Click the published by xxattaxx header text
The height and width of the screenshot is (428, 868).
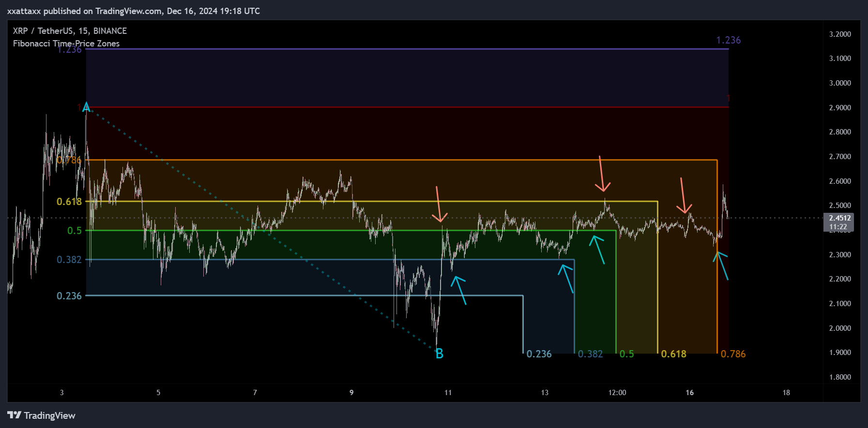pyautogui.click(x=133, y=11)
